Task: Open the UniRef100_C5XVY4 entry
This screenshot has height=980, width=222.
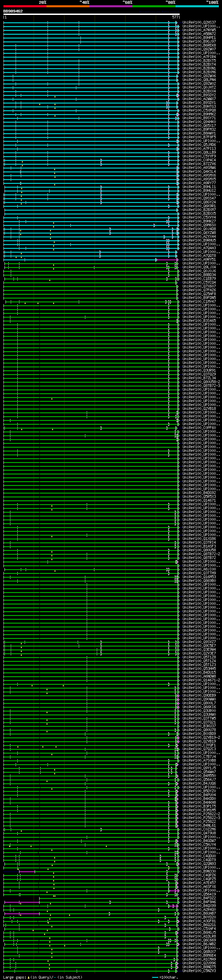Action: pos(199,217)
